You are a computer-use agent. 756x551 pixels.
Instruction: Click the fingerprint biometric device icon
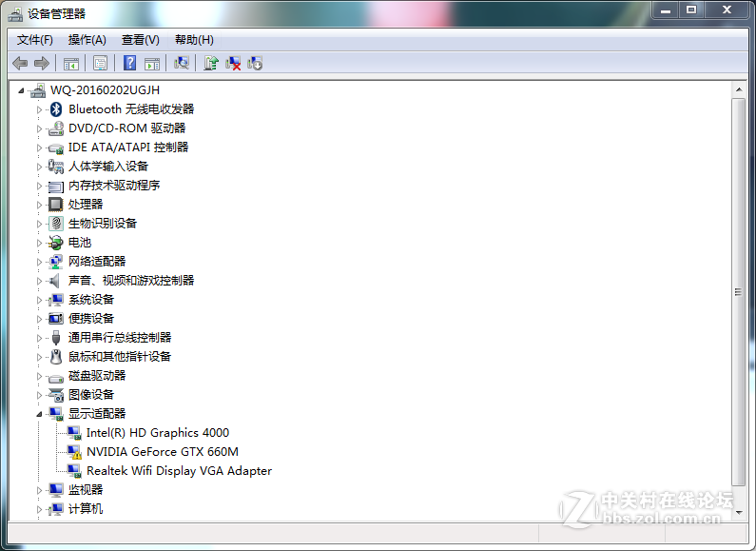click(x=56, y=224)
